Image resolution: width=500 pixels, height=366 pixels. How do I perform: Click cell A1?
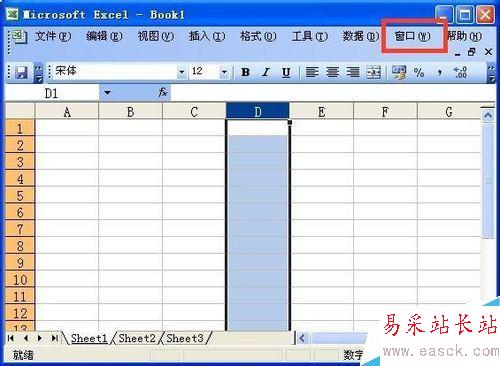pyautogui.click(x=67, y=128)
